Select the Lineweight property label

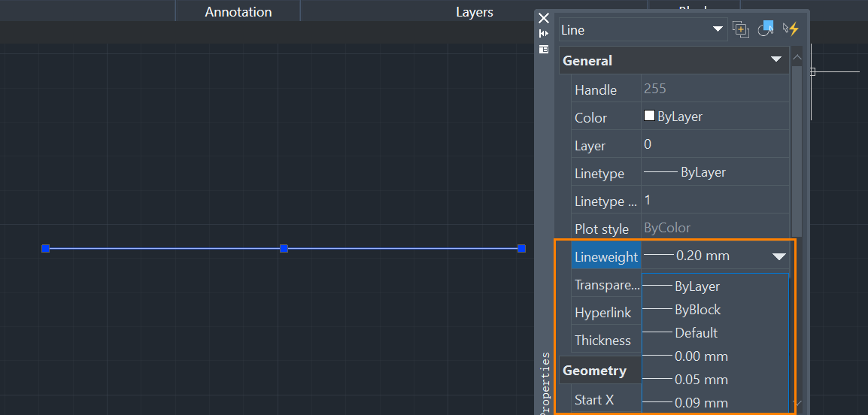[606, 257]
